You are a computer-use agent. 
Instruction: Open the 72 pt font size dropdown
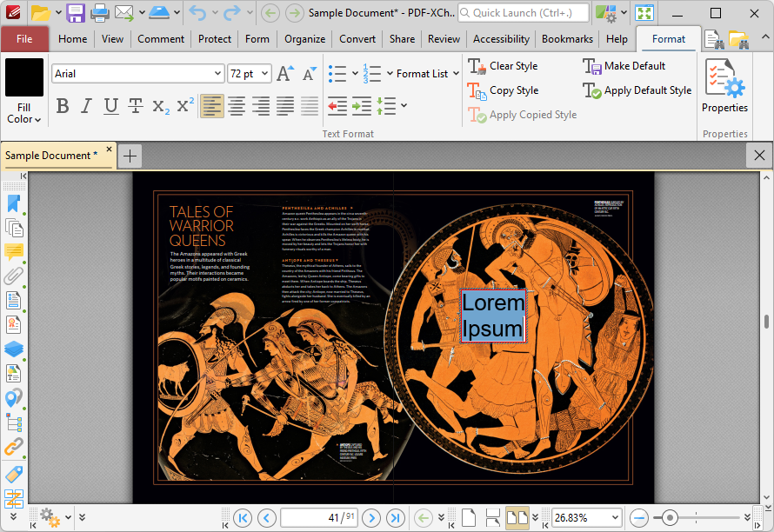(265, 74)
